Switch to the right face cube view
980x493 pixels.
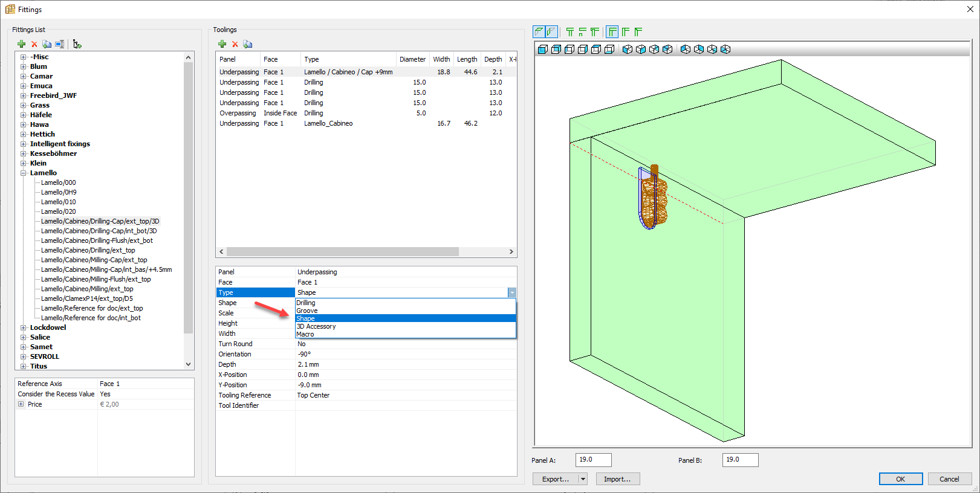tap(583, 49)
